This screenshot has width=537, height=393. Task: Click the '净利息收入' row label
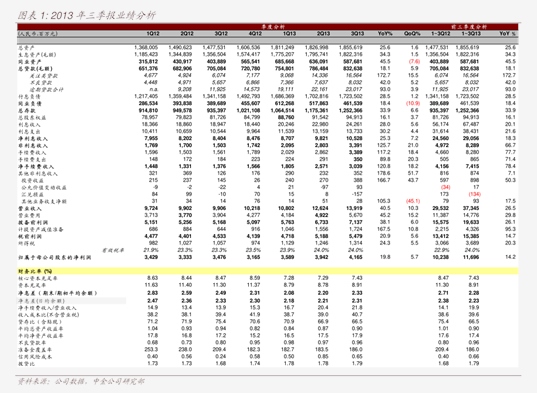(33, 139)
